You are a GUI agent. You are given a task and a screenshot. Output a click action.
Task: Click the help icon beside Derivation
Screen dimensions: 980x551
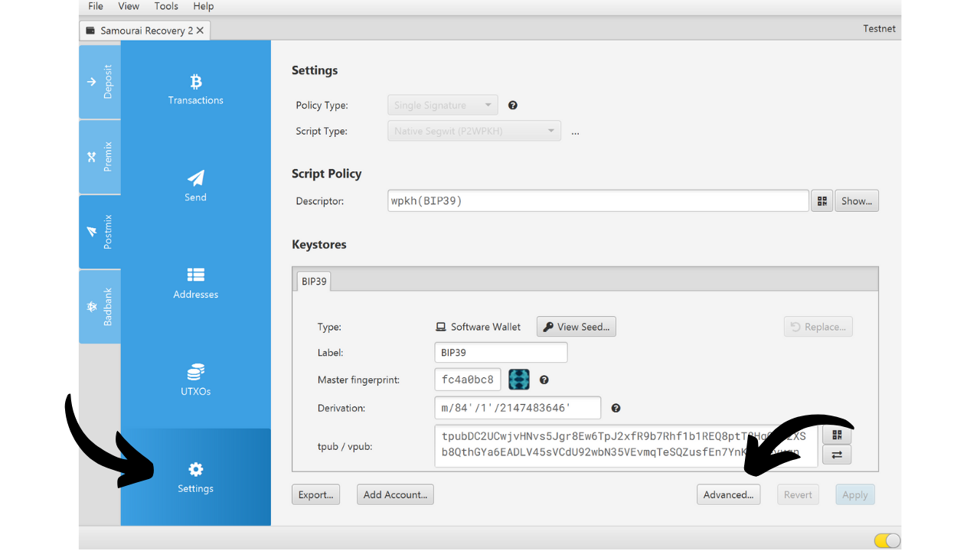616,408
